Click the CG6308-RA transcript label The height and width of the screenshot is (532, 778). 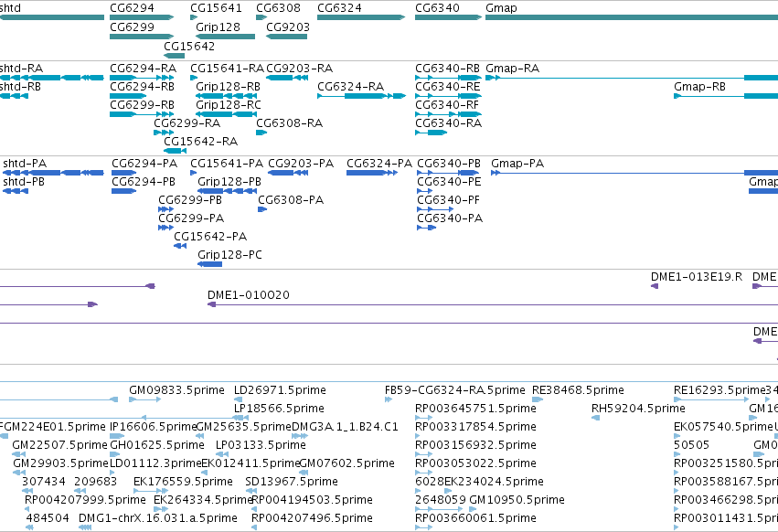tap(289, 123)
